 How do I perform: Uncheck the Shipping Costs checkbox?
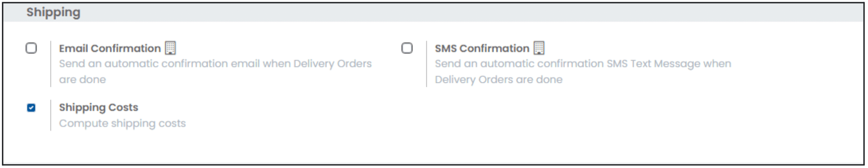31,108
